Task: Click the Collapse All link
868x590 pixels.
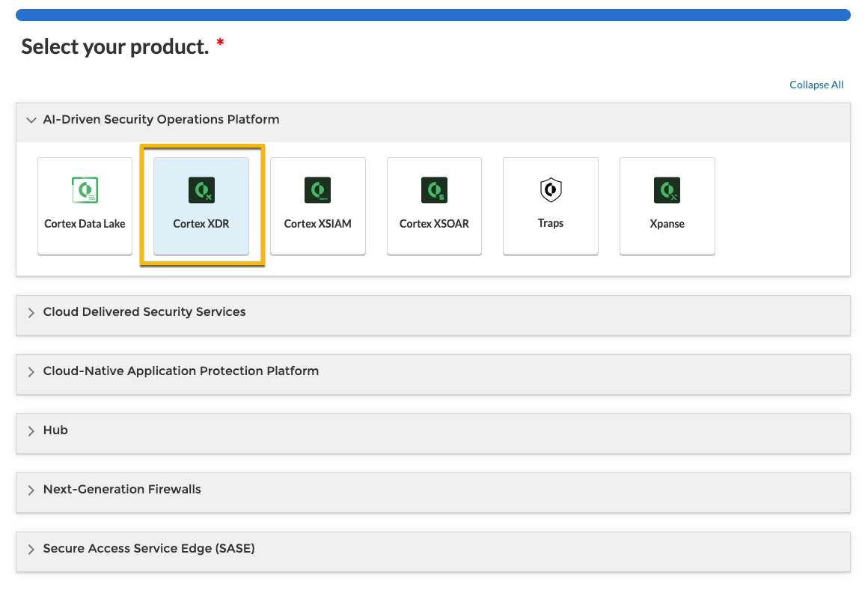Action: point(816,85)
